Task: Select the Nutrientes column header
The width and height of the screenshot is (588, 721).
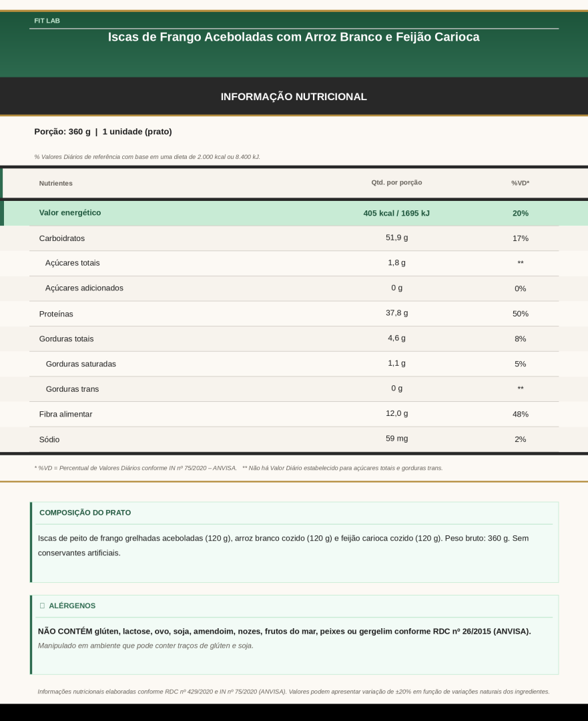Action: click(x=55, y=183)
